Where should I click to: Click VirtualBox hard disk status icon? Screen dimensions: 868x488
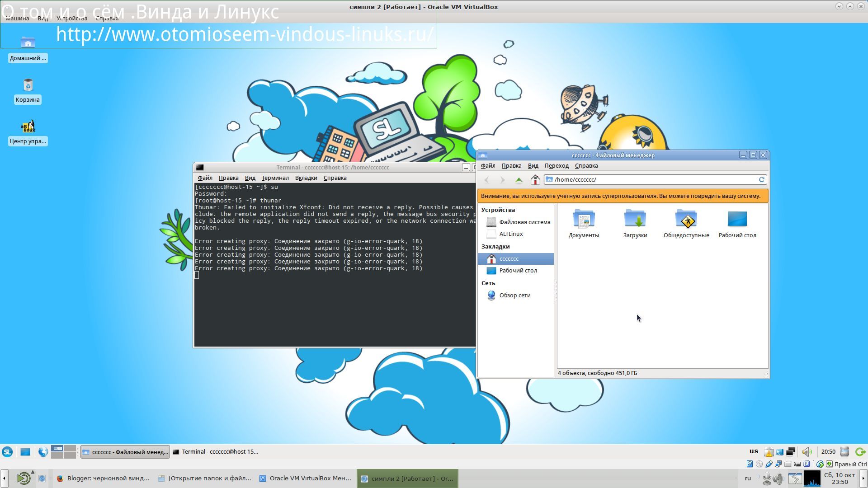pos(750,464)
